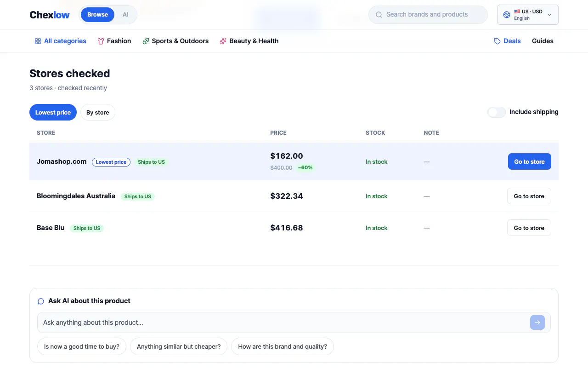The width and height of the screenshot is (588, 368).
Task: Open the Sports & Outdoors category
Action: [175, 41]
